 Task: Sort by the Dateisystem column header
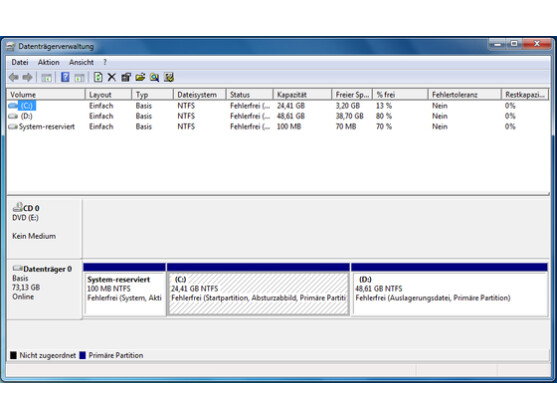[x=200, y=95]
